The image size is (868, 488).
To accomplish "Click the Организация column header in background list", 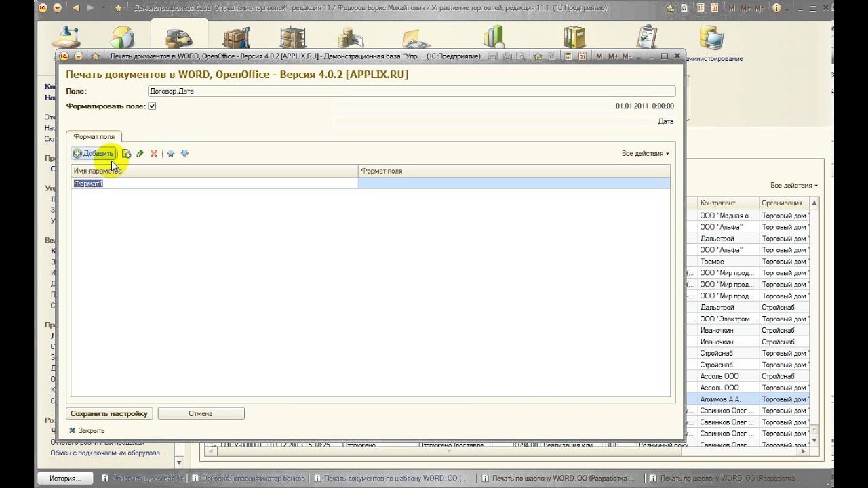I will tap(784, 203).
